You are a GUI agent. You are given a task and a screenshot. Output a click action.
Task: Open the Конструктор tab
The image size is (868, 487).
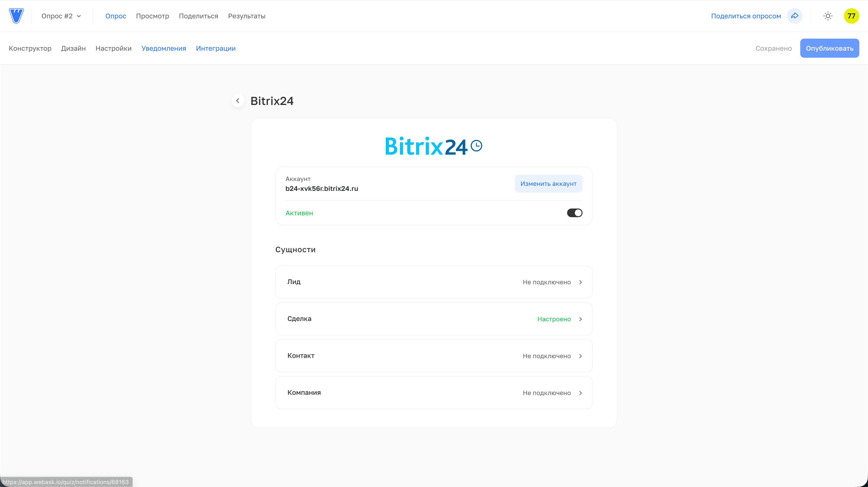click(30, 48)
